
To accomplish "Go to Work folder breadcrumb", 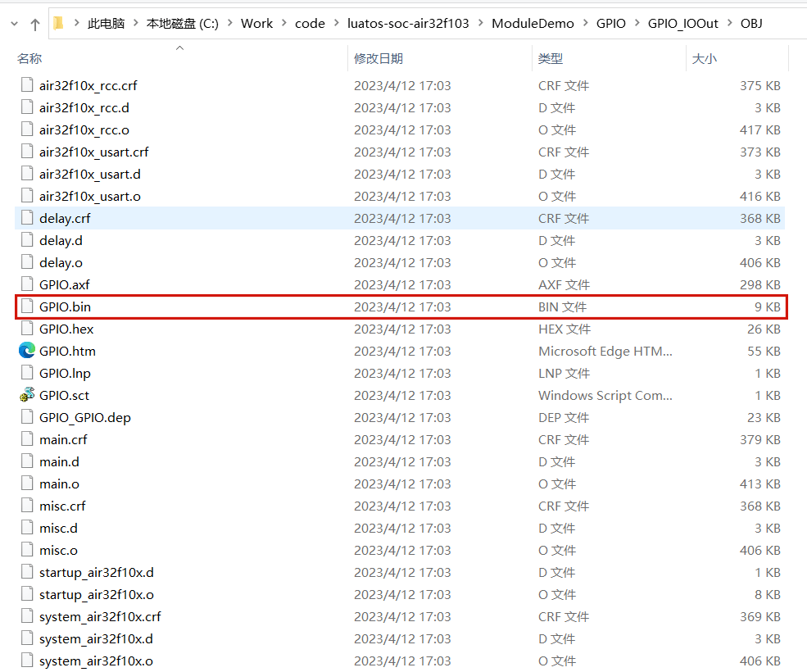I will click(256, 24).
